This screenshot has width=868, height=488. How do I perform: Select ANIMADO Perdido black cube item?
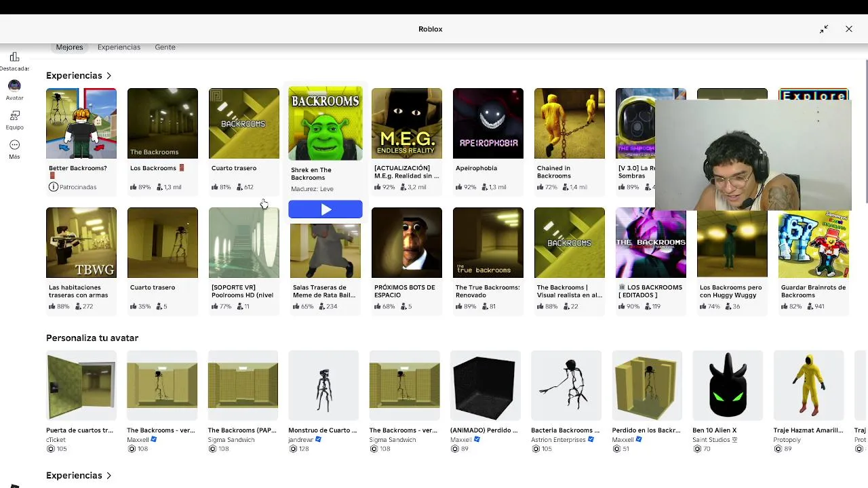click(486, 386)
